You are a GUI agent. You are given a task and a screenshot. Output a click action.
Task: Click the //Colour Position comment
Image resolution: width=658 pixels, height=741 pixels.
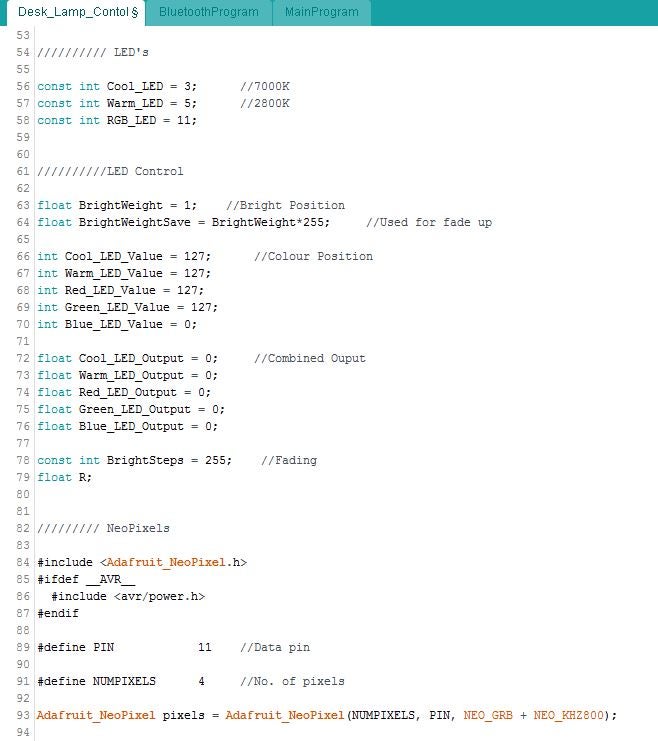(x=313, y=256)
